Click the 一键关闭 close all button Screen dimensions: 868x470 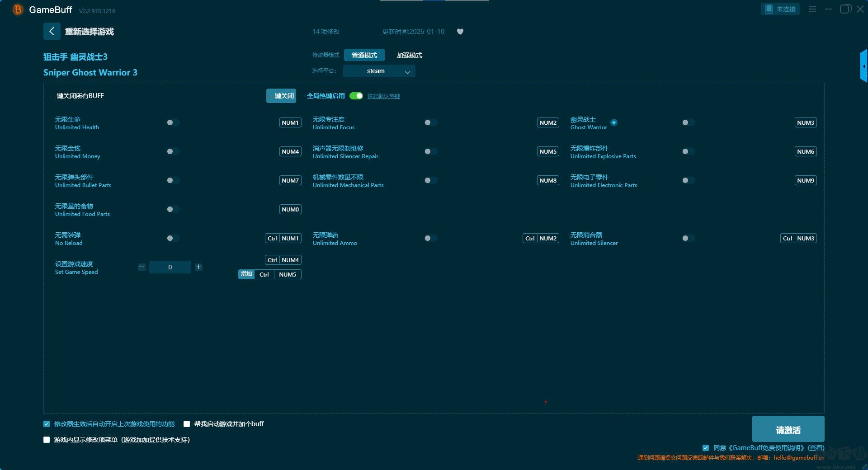(281, 96)
